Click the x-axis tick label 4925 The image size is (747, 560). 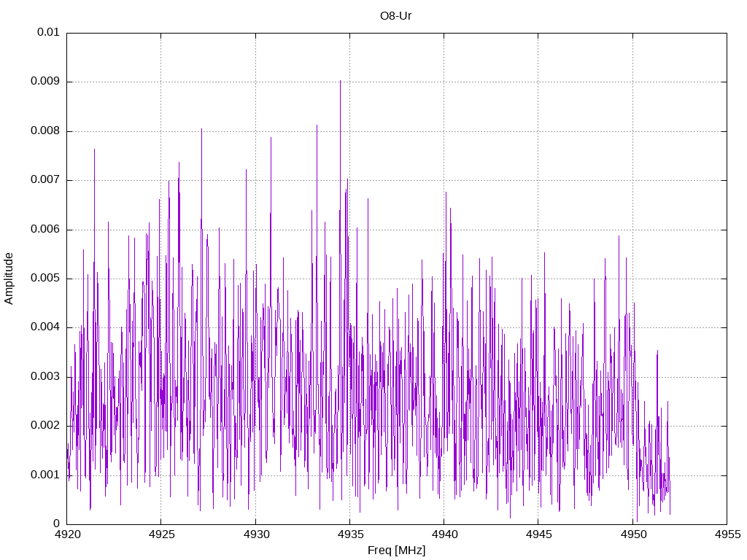point(161,534)
